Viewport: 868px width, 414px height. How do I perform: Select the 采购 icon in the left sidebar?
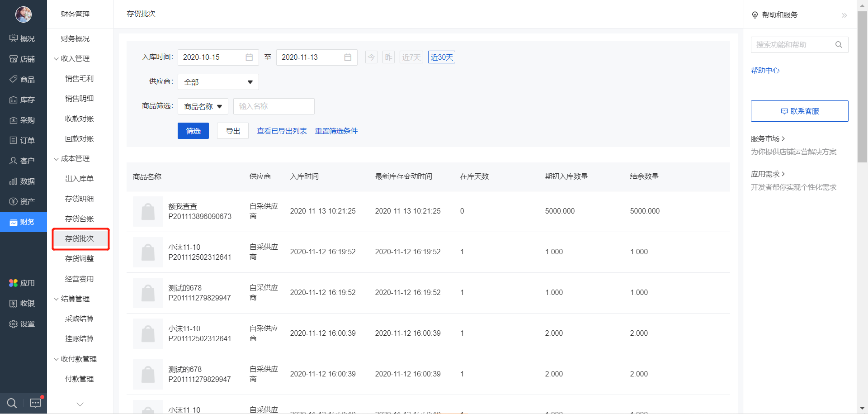(x=23, y=120)
